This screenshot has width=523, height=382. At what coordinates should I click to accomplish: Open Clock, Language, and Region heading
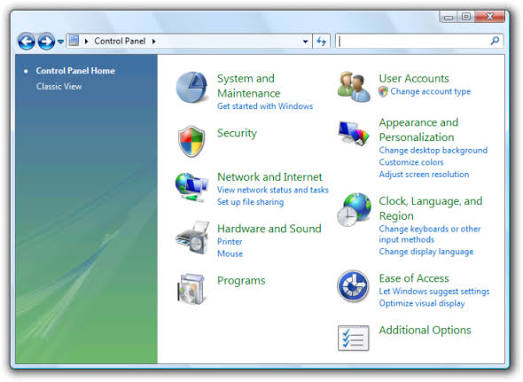coord(430,209)
